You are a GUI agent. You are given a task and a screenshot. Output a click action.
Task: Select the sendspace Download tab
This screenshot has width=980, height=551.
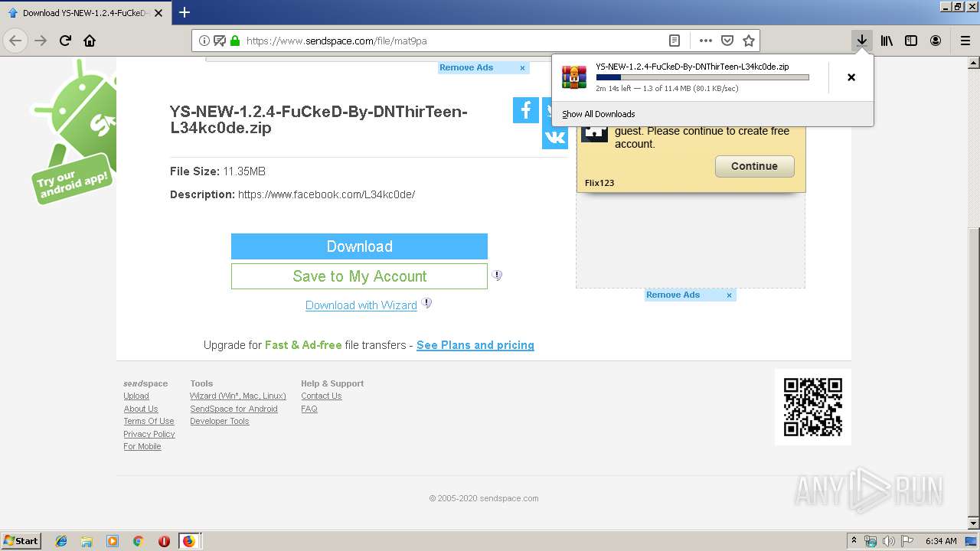[x=84, y=13]
